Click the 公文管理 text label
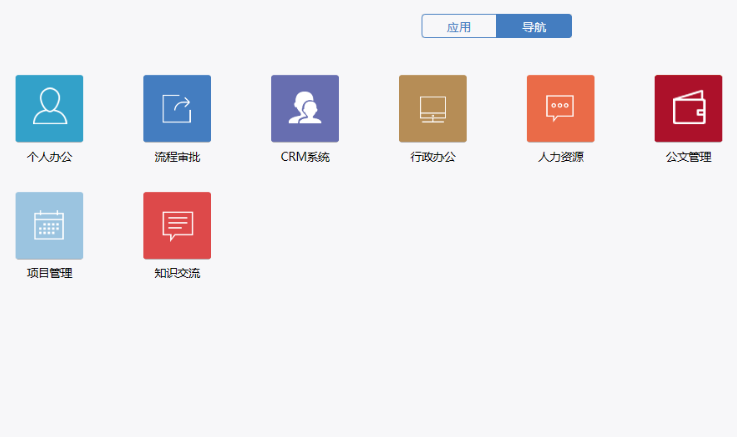The height and width of the screenshot is (437, 737). [x=688, y=157]
